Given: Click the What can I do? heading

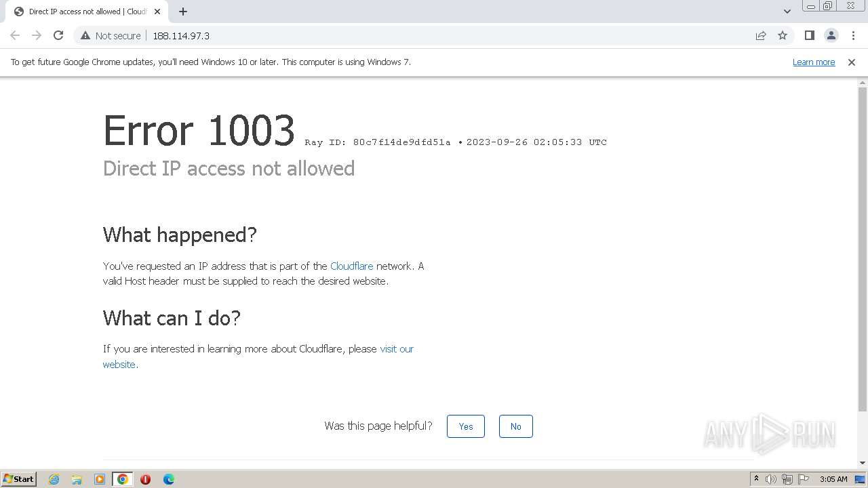Looking at the screenshot, I should (172, 318).
